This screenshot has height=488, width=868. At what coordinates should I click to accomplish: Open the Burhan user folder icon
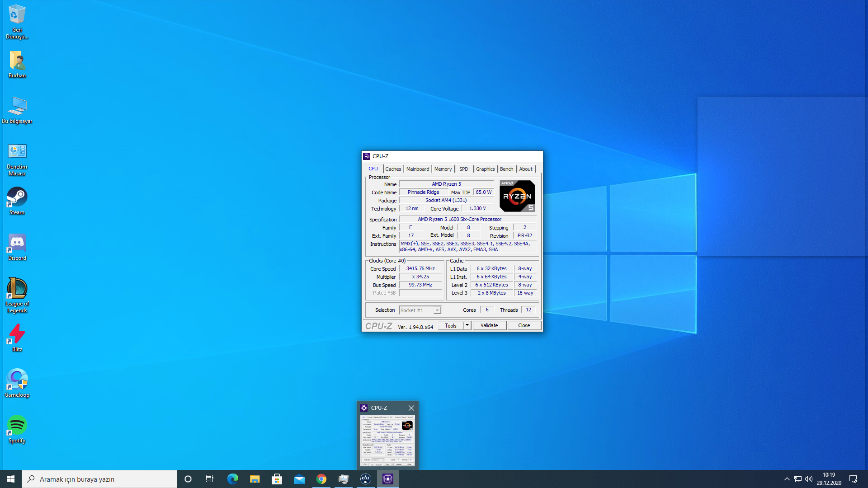tap(17, 65)
